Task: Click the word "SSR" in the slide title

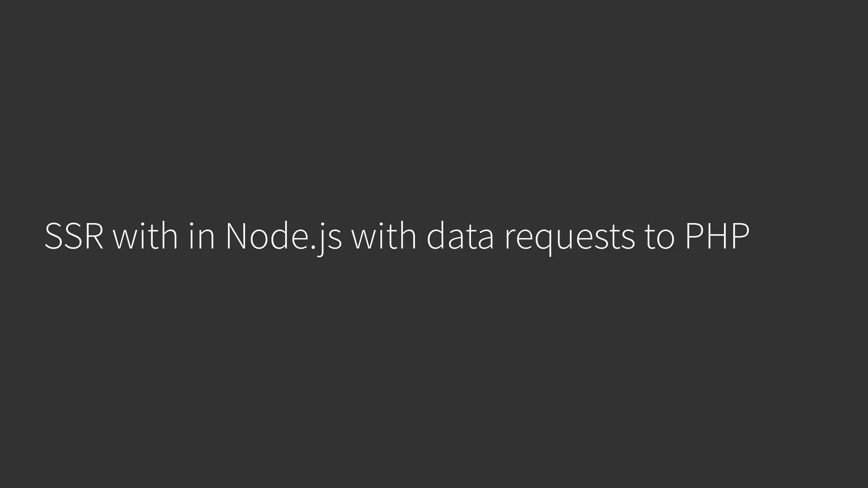Action: click(74, 236)
